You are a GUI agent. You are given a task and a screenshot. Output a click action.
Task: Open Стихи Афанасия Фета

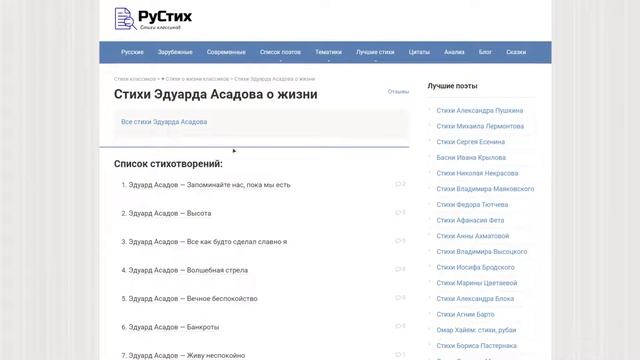(470, 220)
